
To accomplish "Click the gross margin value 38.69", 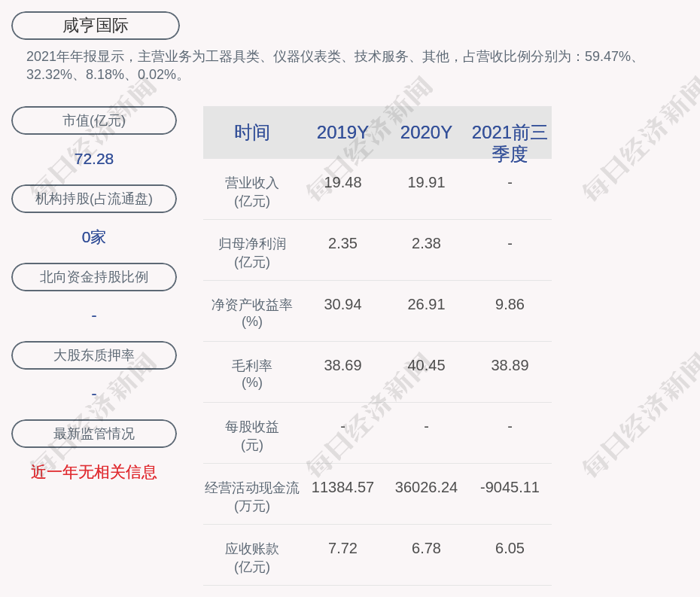I will (342, 365).
